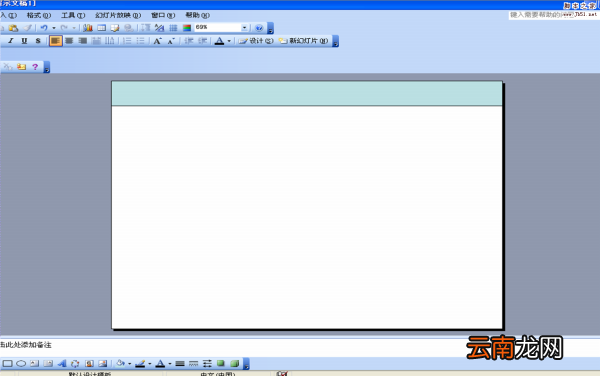Open the Line Color dropdown arrow

point(150,364)
